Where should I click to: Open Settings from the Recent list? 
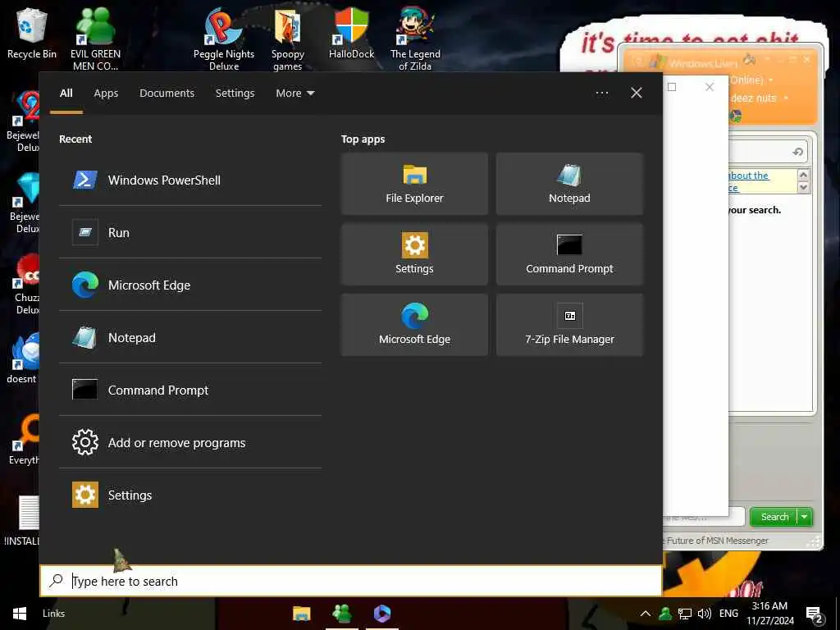pos(190,495)
